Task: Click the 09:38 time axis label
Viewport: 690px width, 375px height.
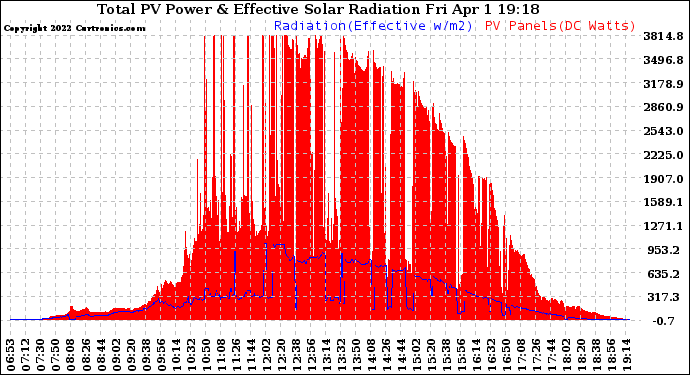Action: pyautogui.click(x=147, y=355)
